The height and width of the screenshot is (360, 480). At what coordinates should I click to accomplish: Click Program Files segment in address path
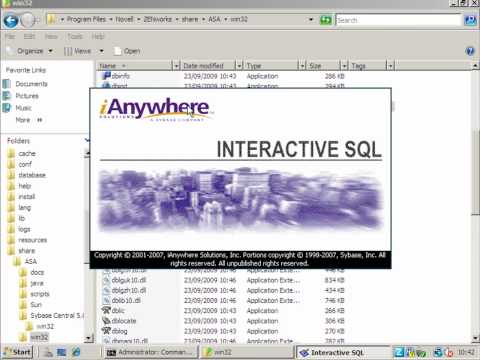tap(86, 19)
